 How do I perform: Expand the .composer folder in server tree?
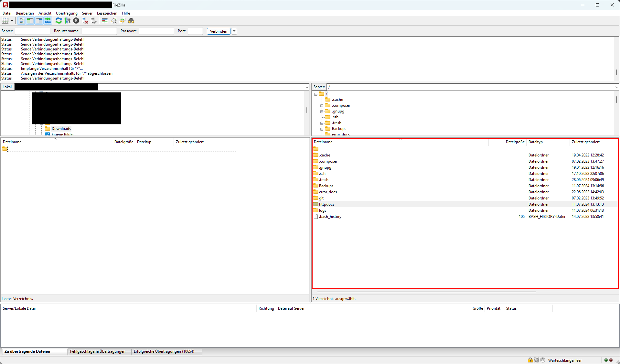coord(322,106)
